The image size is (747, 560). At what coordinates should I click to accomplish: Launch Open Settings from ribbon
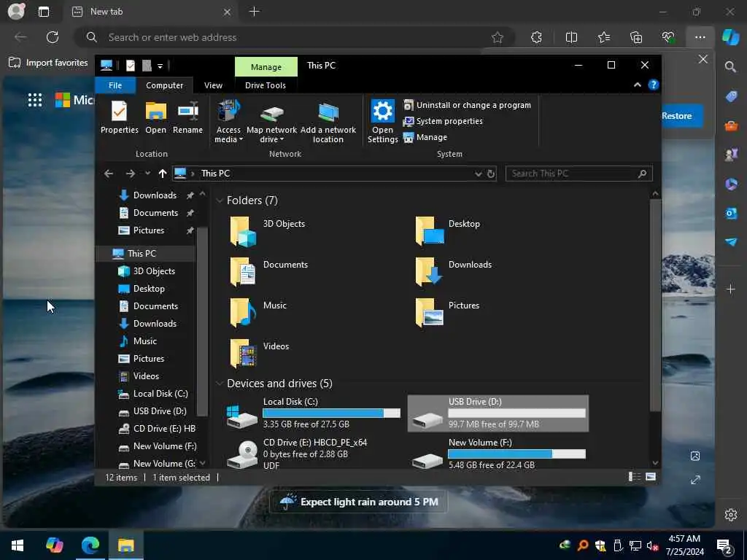coord(382,122)
